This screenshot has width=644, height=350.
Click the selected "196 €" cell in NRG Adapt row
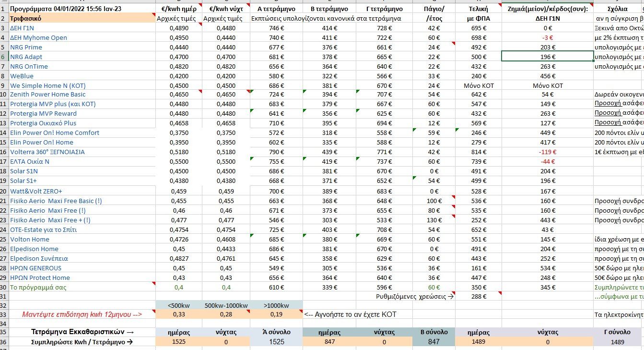tap(548, 57)
